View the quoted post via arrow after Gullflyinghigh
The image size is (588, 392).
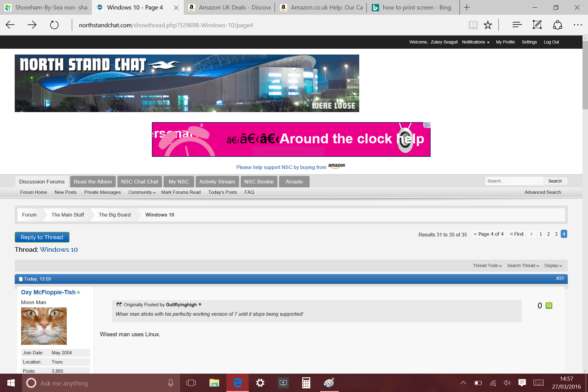200,304
